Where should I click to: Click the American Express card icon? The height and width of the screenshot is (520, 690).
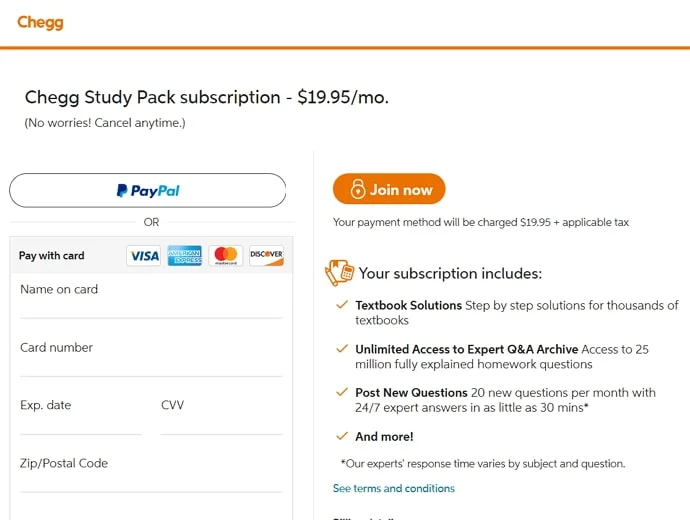(x=185, y=256)
